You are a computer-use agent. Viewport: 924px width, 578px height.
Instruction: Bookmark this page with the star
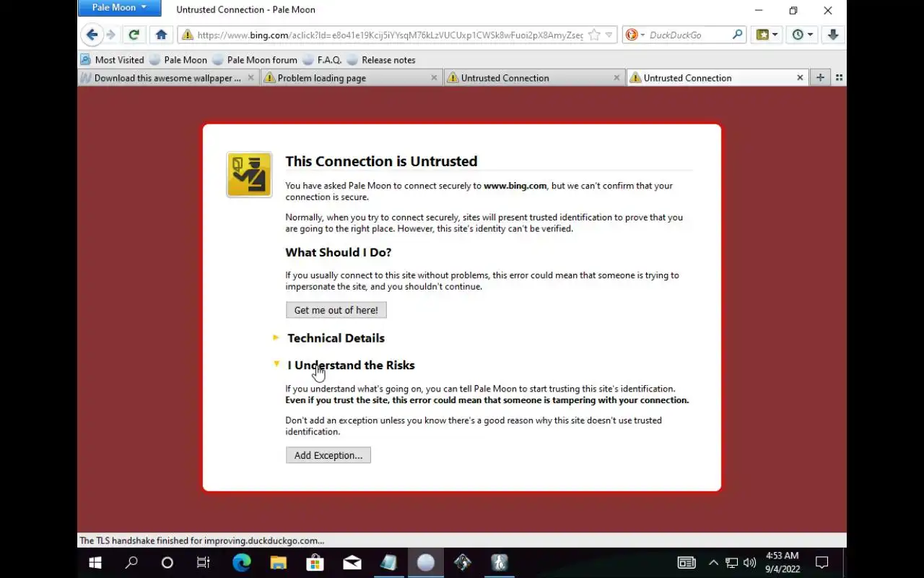point(594,35)
